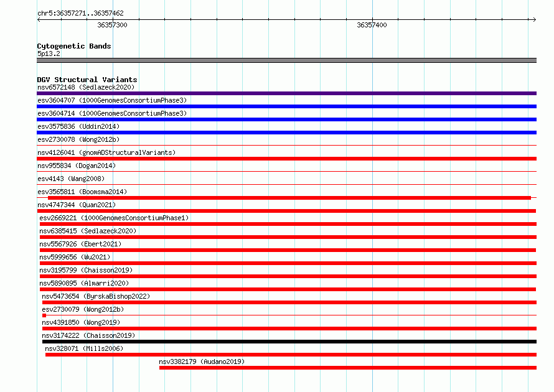Select the red bar under nsv3195799
554x392 pixels.
point(288,276)
